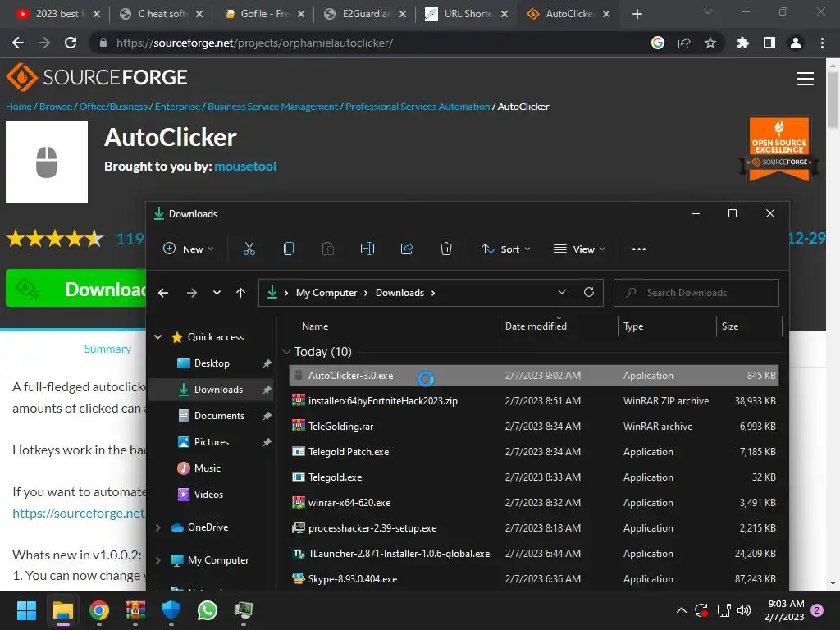Click the SourceForge logo

(97, 78)
